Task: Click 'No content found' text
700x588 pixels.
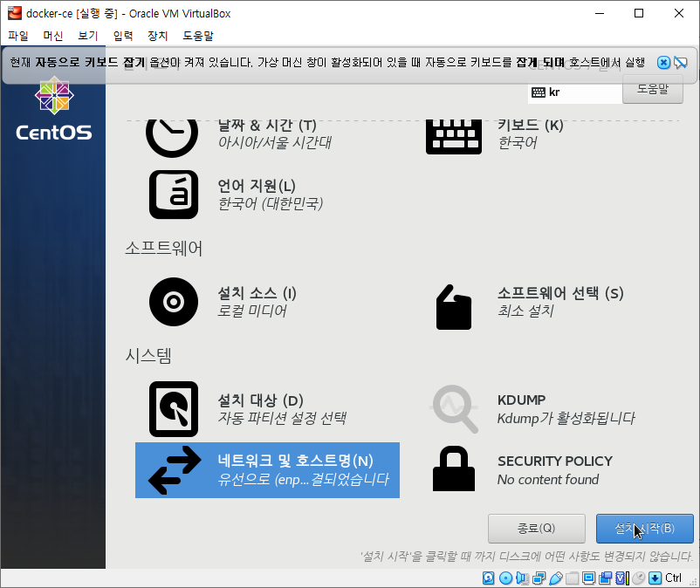Action: point(548,480)
